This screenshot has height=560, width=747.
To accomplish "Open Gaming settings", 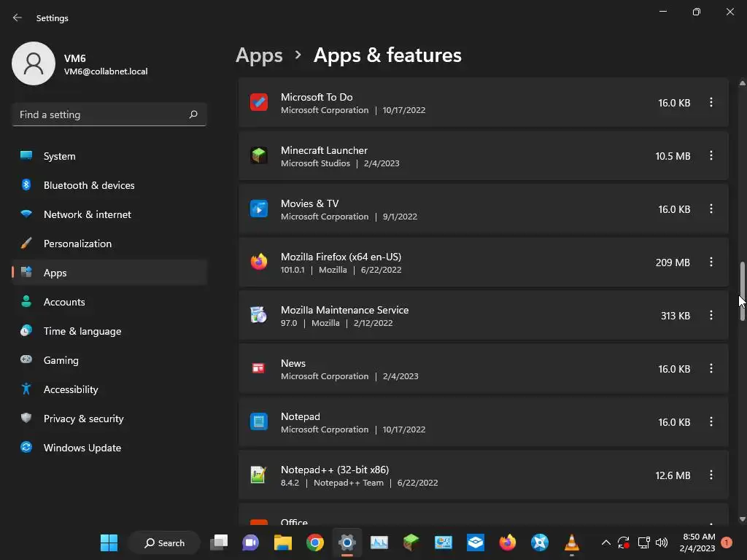I will (x=109, y=360).
